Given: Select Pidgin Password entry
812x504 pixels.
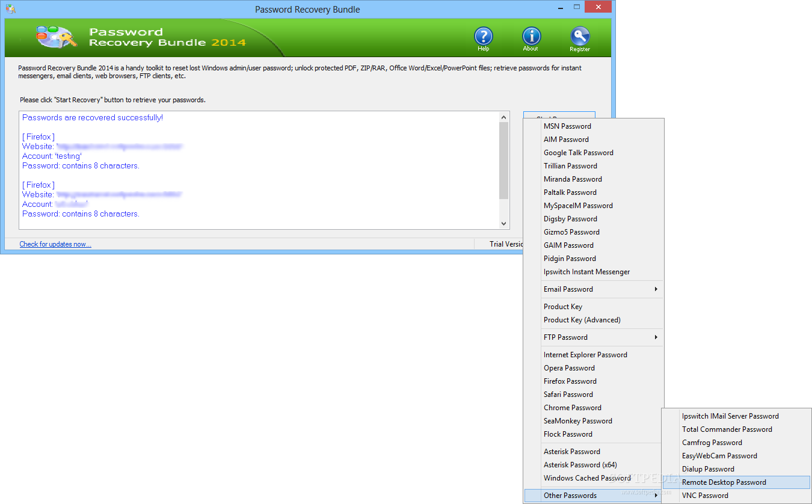Looking at the screenshot, I should click(594, 259).
